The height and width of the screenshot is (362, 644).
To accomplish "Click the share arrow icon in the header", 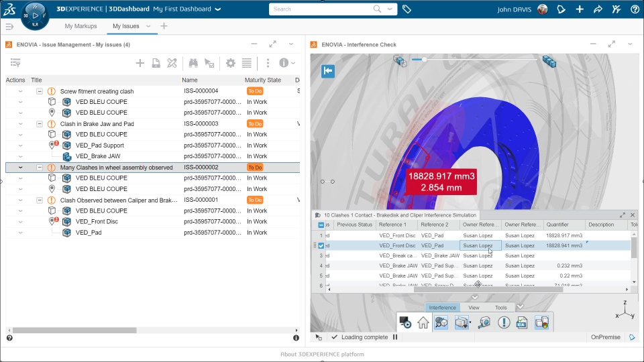I will [598, 9].
